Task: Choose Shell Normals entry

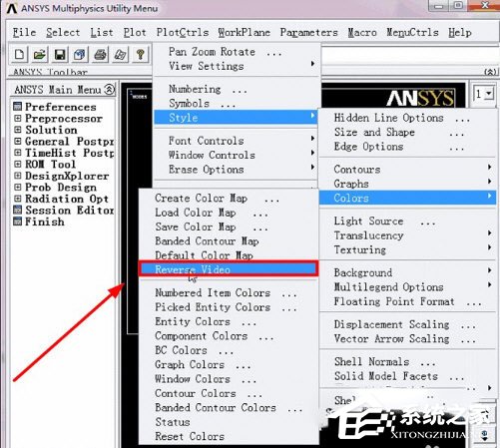Action: [x=407, y=361]
